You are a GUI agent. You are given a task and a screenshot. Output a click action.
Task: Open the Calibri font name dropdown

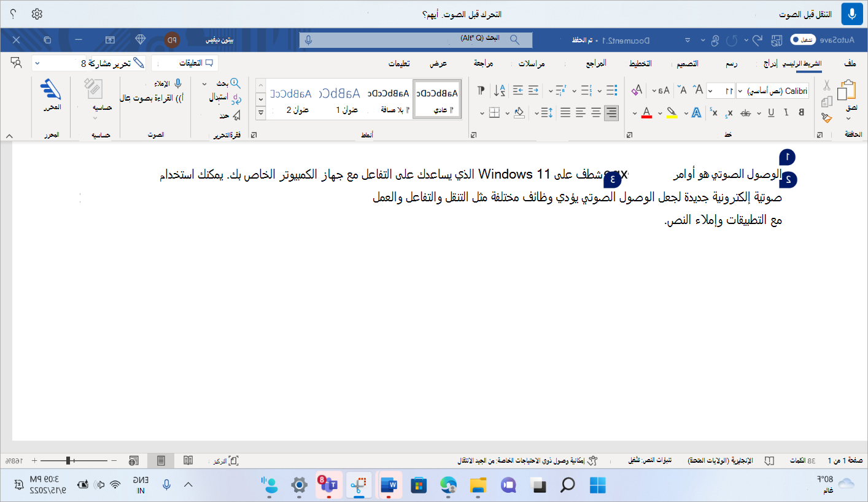[x=740, y=91]
